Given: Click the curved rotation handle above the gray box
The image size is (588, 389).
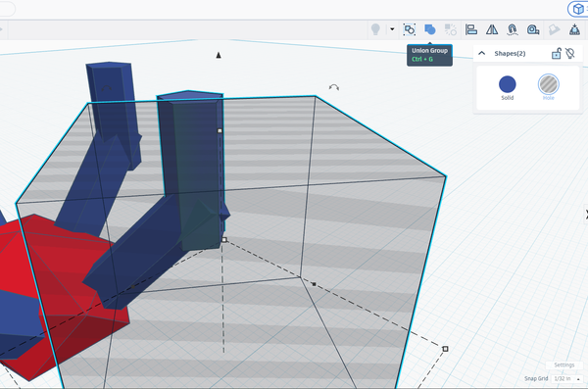Looking at the screenshot, I should pos(334,87).
